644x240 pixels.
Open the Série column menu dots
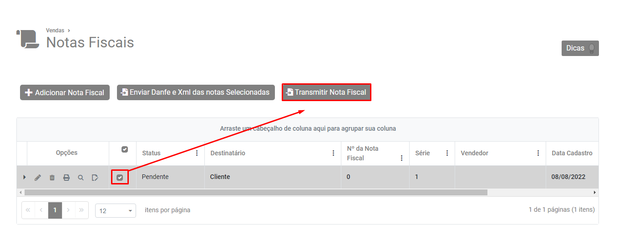tap(447, 153)
